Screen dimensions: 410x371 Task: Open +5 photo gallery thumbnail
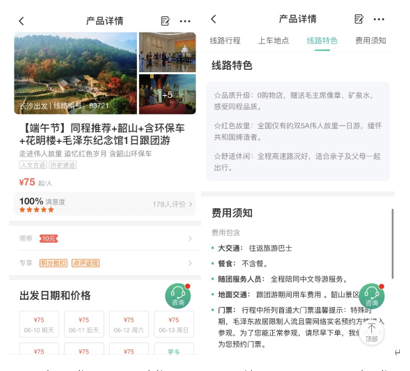point(167,94)
